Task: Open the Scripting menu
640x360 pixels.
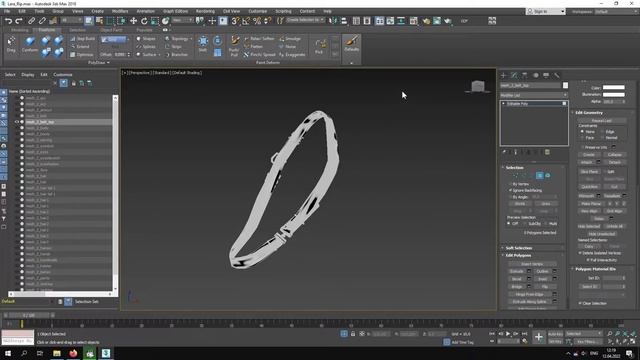Action: [283, 11]
